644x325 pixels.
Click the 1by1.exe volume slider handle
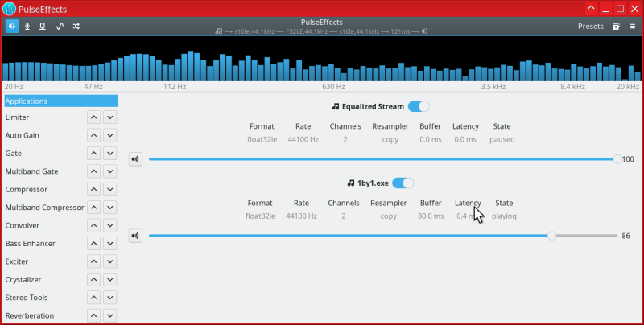click(x=551, y=236)
